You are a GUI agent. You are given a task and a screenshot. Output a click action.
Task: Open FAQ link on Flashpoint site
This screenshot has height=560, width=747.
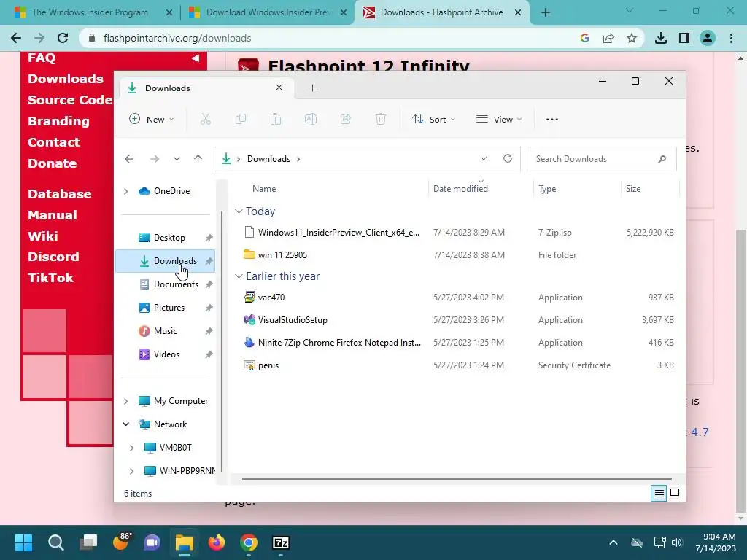(42, 58)
